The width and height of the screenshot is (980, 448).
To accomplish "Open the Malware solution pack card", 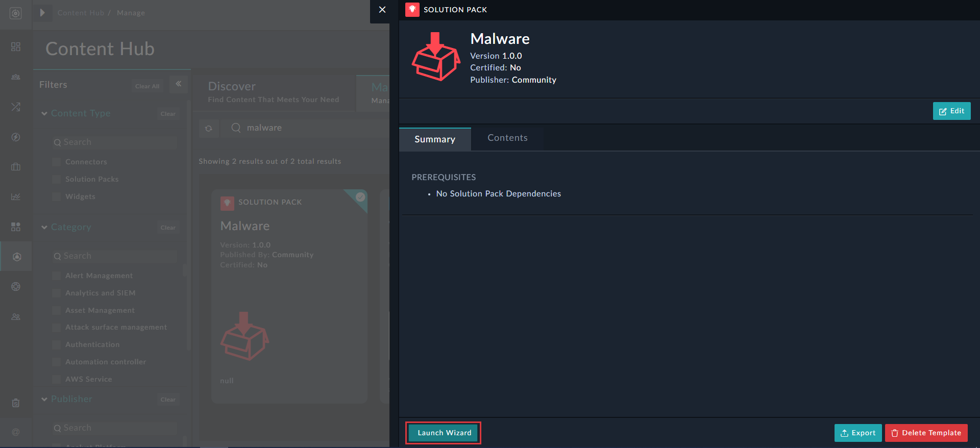I will tap(289, 296).
